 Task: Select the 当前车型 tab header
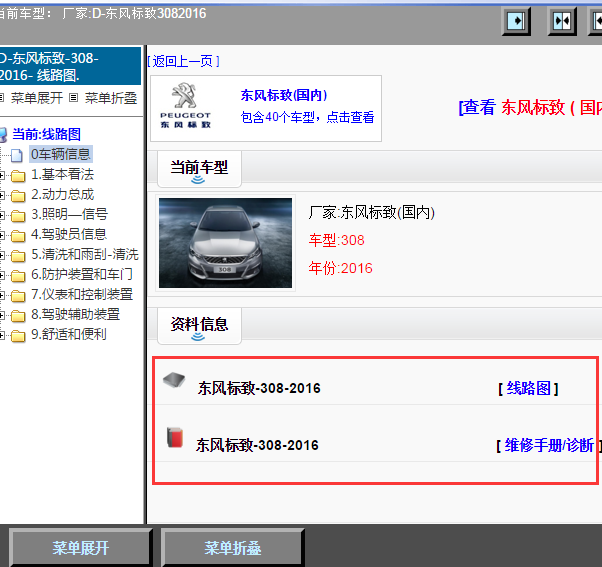(199, 169)
